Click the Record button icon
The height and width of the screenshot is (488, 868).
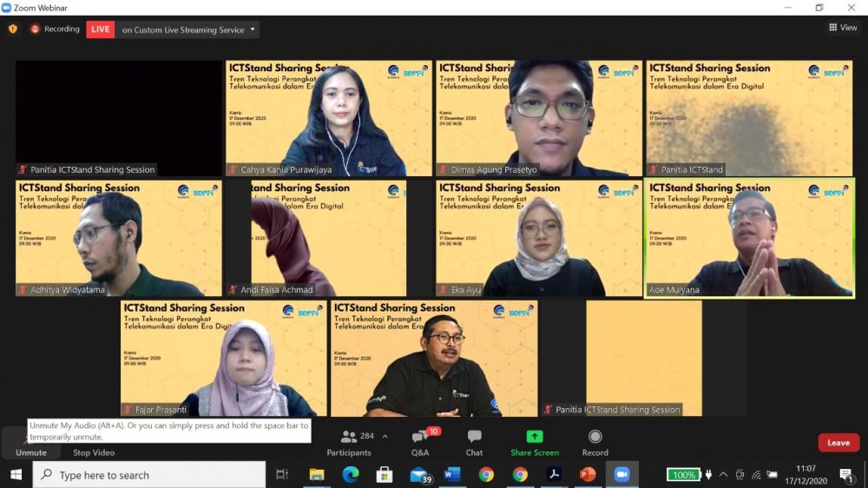click(595, 437)
